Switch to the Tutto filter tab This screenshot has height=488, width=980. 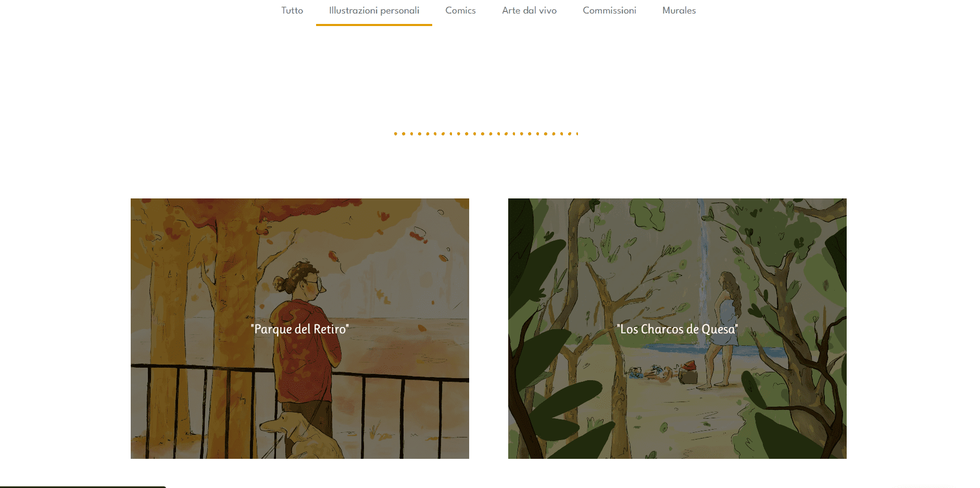tap(292, 10)
